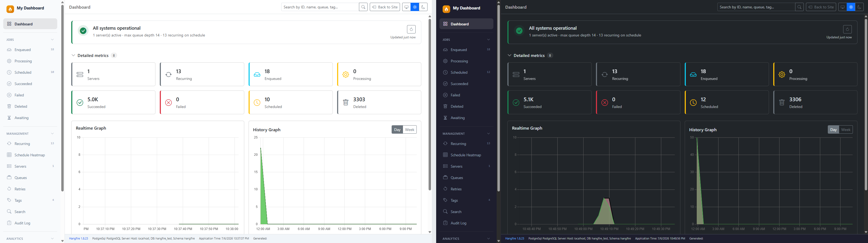This screenshot has width=868, height=243.
Task: Click the Deleted trash icon in light sidebar
Action: [9, 106]
